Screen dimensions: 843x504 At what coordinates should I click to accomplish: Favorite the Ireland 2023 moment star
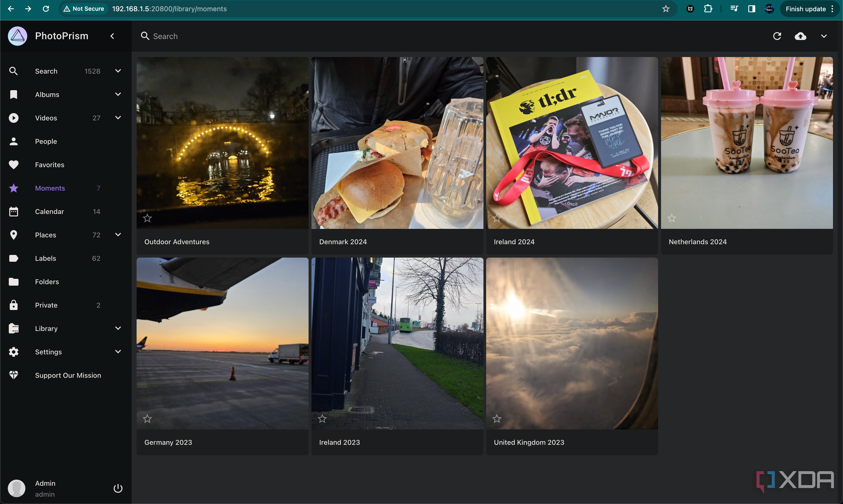(x=322, y=419)
